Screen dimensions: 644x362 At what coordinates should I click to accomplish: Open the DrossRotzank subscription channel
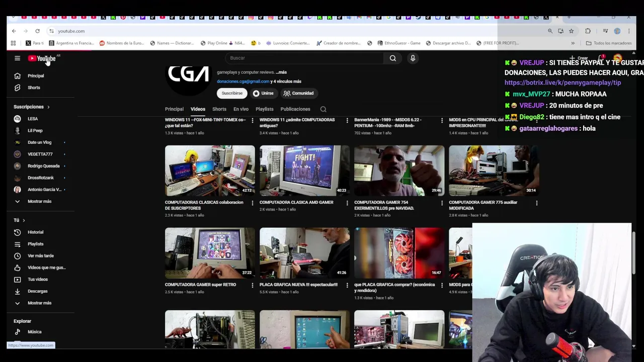point(40,178)
